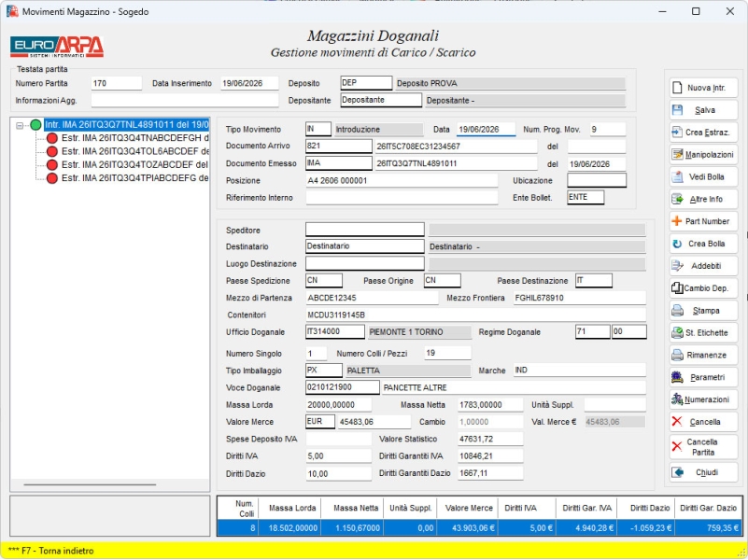Click the Nuova Intr. document icon
This screenshot has width=748, height=560.
[676, 88]
